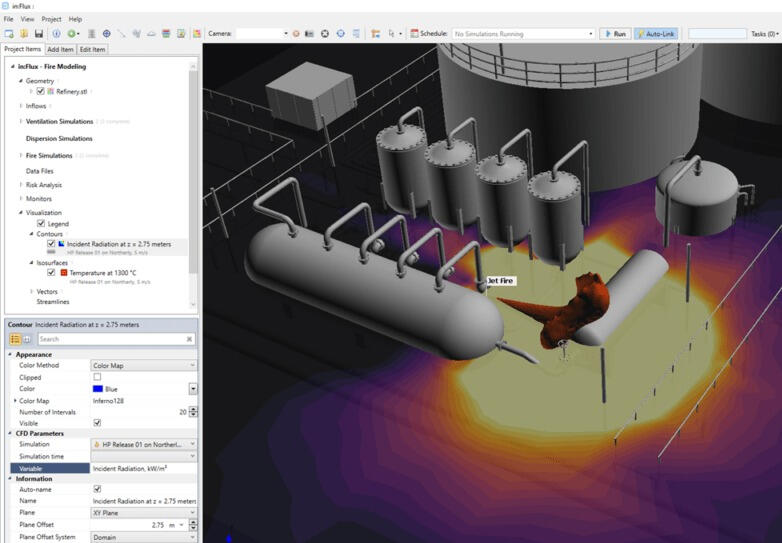Viewport: 782px width, 543px height.
Task: Toggle the Auto-Link button
Action: point(656,34)
